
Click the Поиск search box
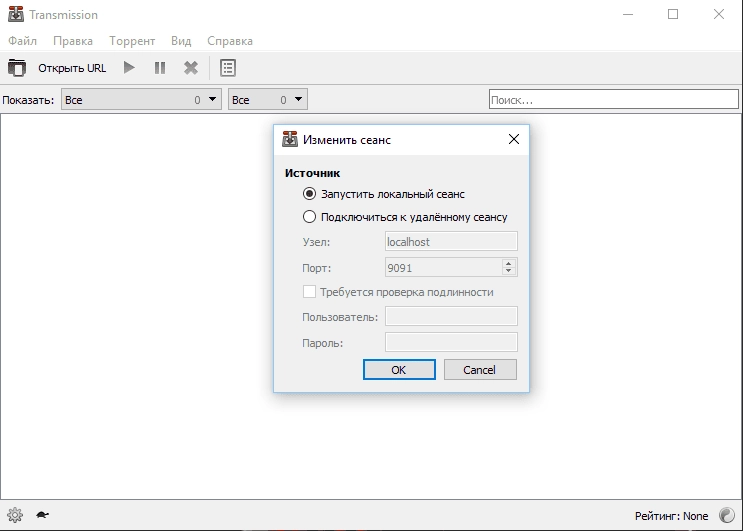[614, 99]
